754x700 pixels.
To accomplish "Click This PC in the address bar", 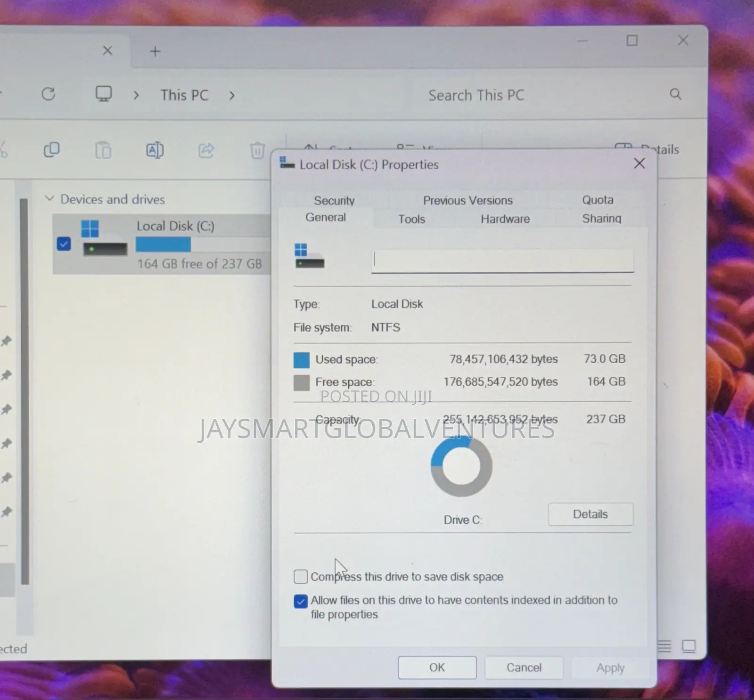I will (184, 95).
